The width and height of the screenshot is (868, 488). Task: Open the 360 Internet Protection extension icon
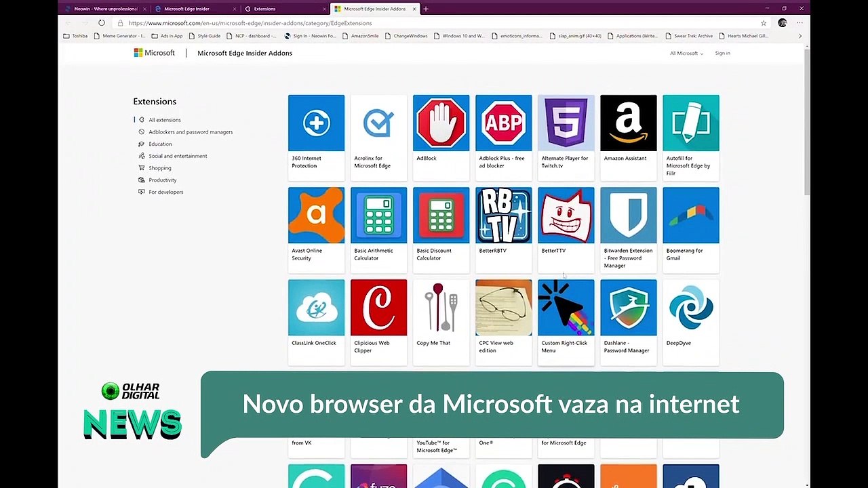tap(316, 123)
